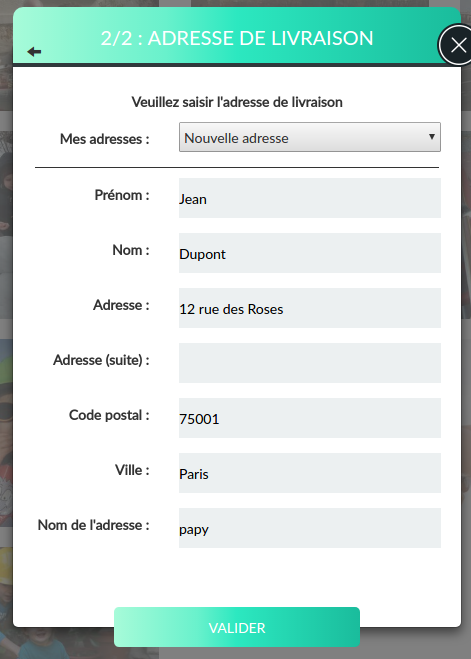The height and width of the screenshot is (659, 471).
Task: Click the Code postal field showing 75001
Action: coord(310,418)
